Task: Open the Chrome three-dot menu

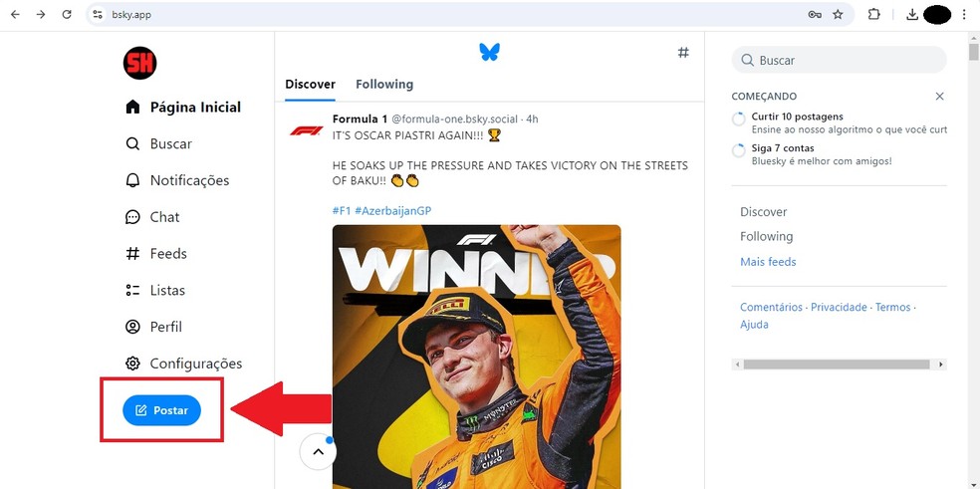Action: (x=964, y=15)
